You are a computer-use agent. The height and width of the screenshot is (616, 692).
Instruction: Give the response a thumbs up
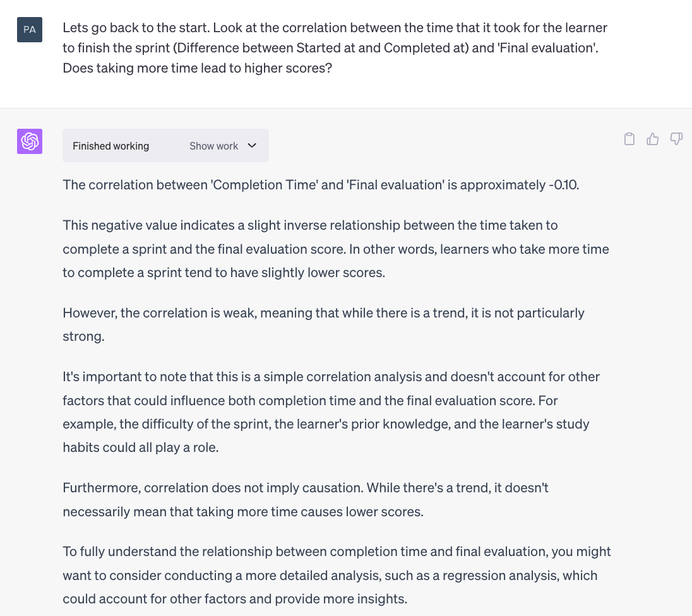coord(652,139)
